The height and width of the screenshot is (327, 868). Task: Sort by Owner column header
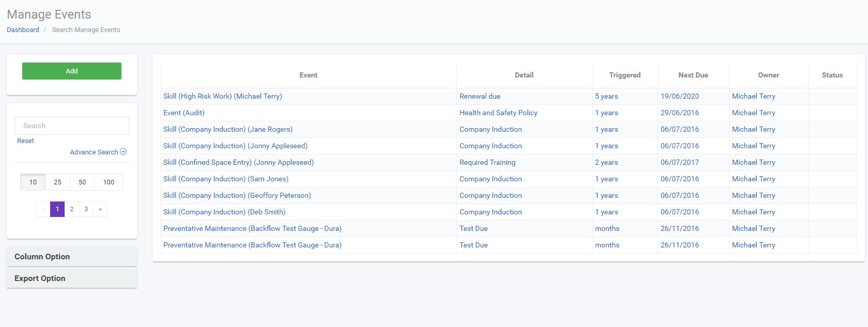(x=769, y=75)
